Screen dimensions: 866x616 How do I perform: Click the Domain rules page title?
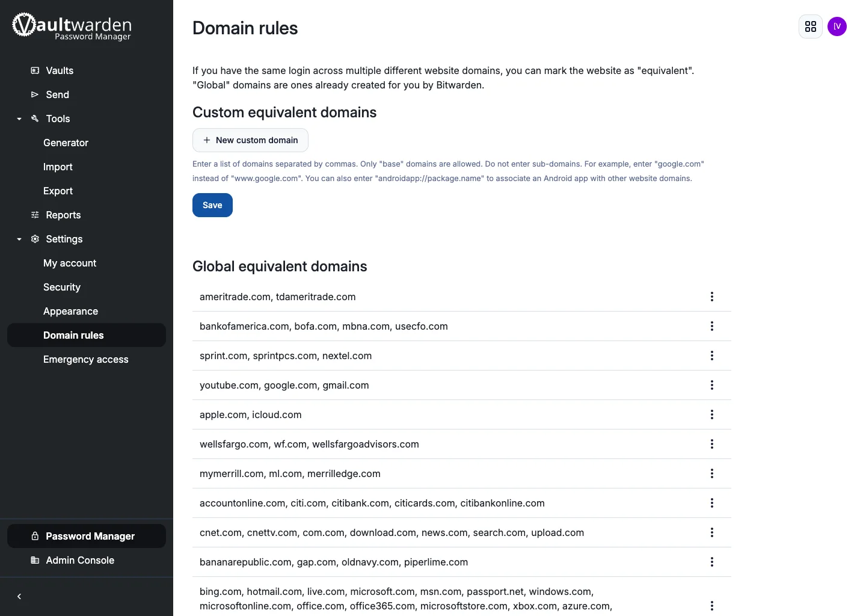245,28
